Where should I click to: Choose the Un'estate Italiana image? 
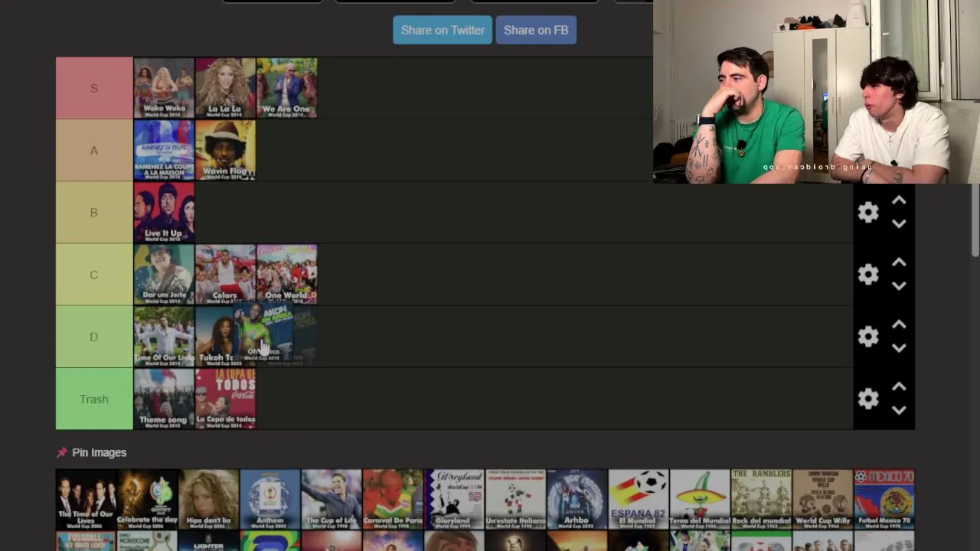click(x=515, y=499)
